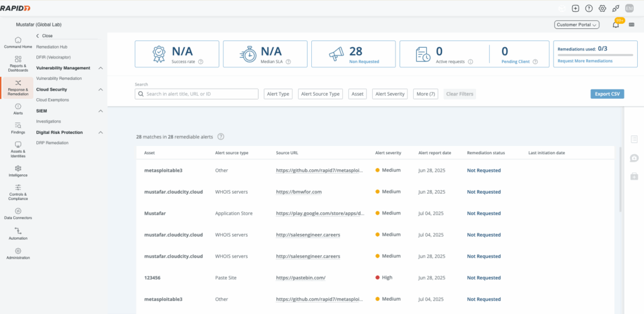Screen dimensions: 644x314
Task: Open the Alert Type filter
Action: coord(278,94)
